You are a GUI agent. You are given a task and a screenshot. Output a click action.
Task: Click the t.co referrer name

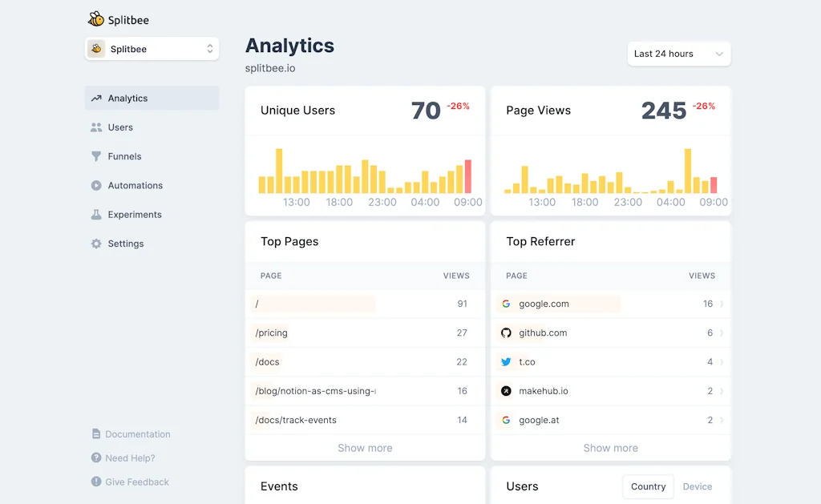pos(527,361)
